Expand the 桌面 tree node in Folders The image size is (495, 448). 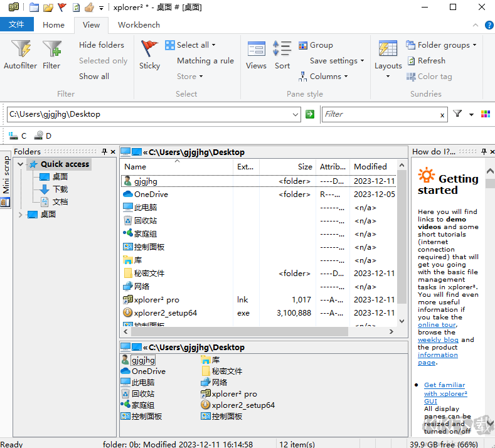point(20,215)
